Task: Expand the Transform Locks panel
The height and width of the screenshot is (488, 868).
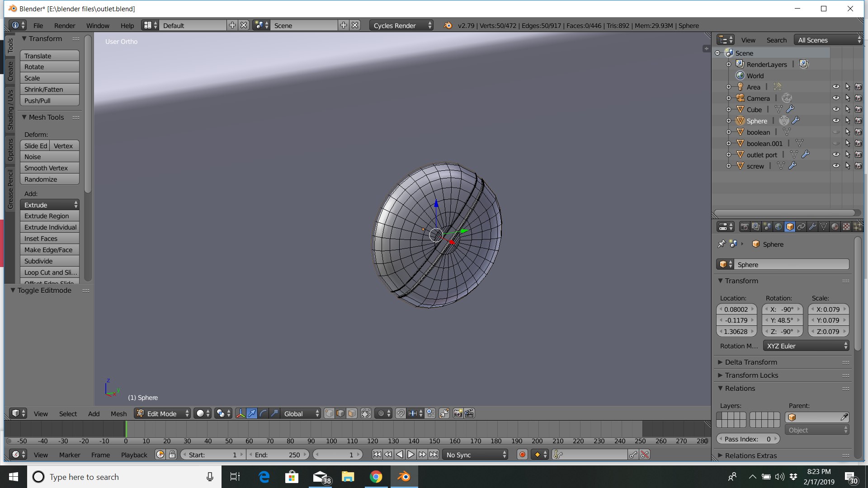Action: (x=751, y=375)
